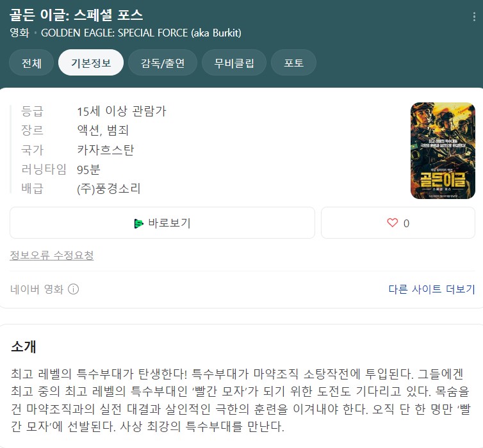
Task: Click the 바로보기 watch now button
Action: [162, 223]
